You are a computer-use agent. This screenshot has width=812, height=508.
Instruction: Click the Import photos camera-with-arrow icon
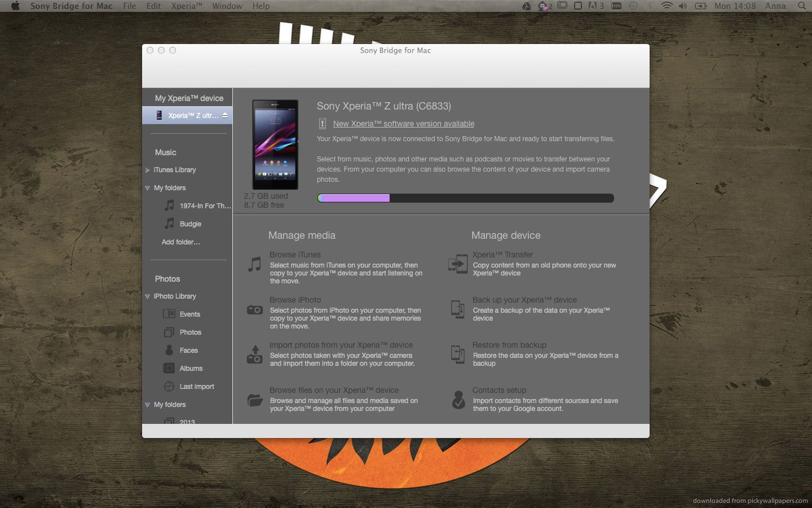coord(255,354)
